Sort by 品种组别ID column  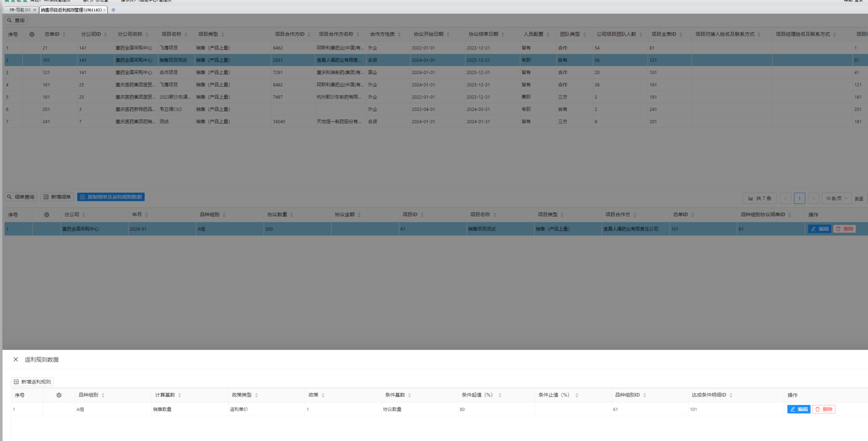click(x=645, y=395)
